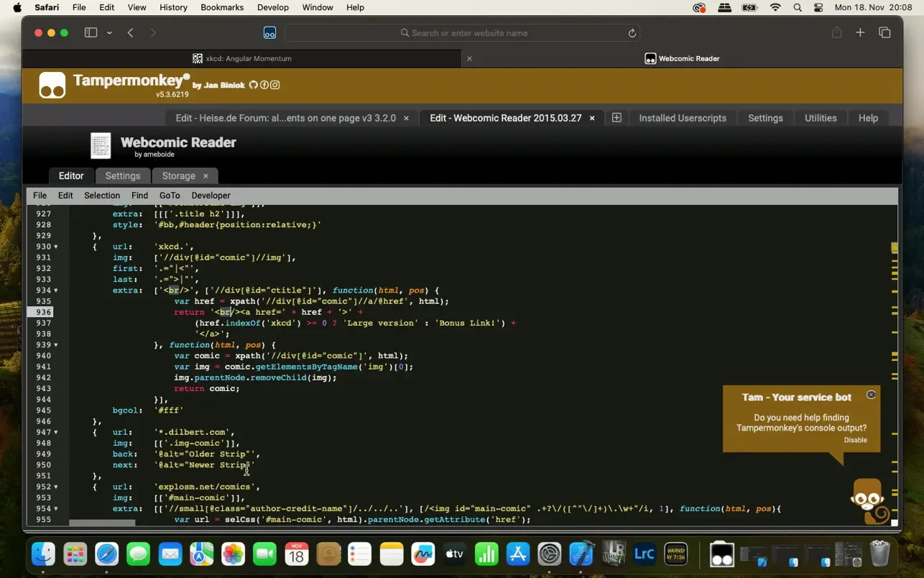The image size is (924, 578).
Task: Click the Safari address search field
Action: tap(463, 33)
